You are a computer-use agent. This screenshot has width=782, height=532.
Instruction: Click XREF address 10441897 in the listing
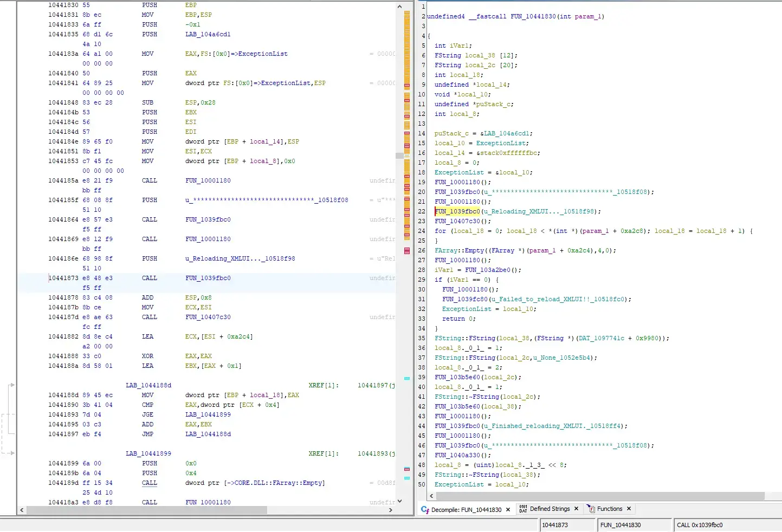click(x=373, y=385)
